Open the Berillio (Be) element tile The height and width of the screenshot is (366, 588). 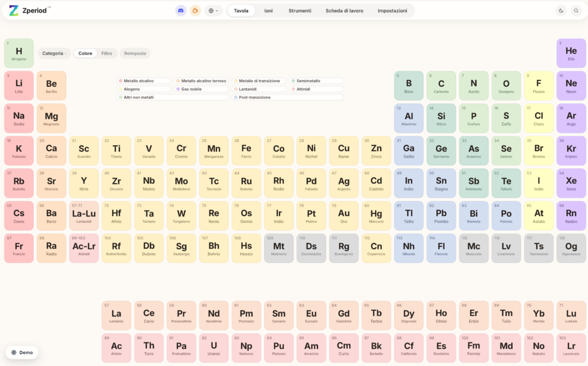(x=51, y=86)
